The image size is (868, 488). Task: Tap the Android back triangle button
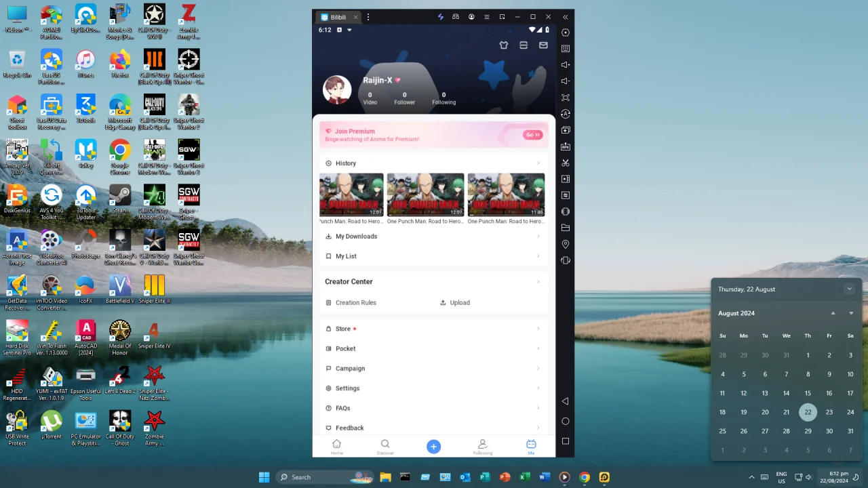tap(566, 401)
